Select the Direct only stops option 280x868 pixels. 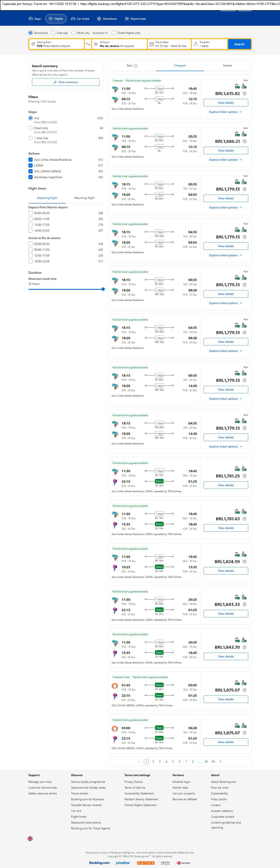click(x=31, y=128)
